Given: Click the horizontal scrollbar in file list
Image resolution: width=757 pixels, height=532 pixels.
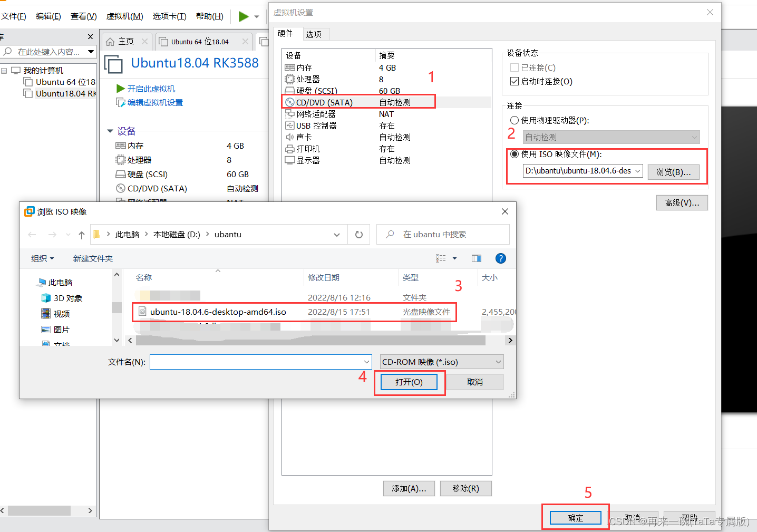Looking at the screenshot, I should click(x=311, y=341).
